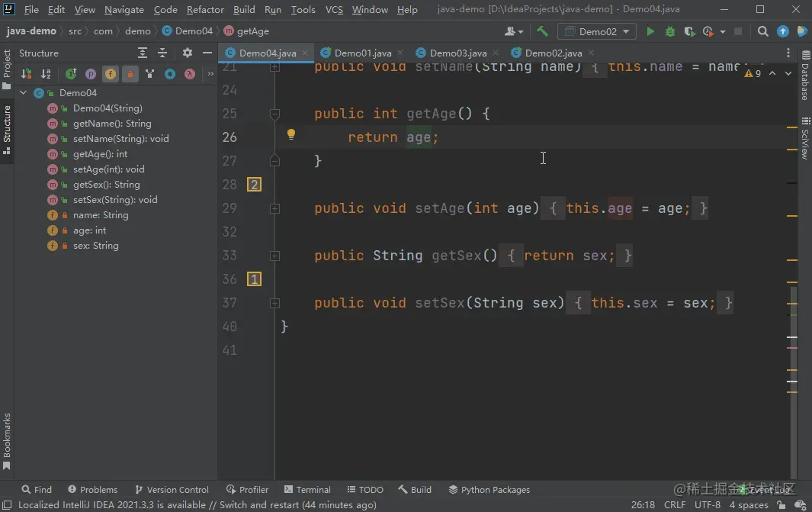Expand all nodes in Structure panel
Image resolution: width=812 pixels, height=512 pixels.
143,53
